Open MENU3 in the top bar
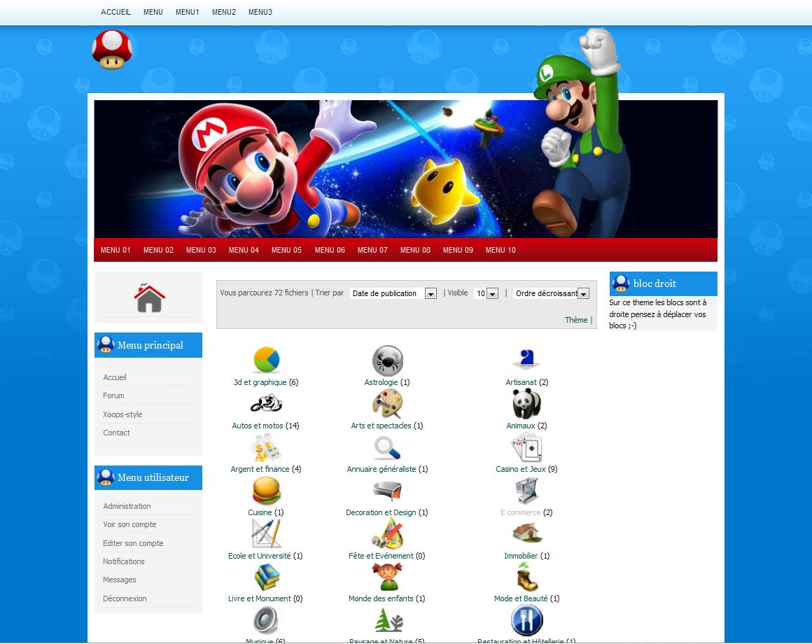Viewport: 812px width, 644px height. click(x=260, y=12)
